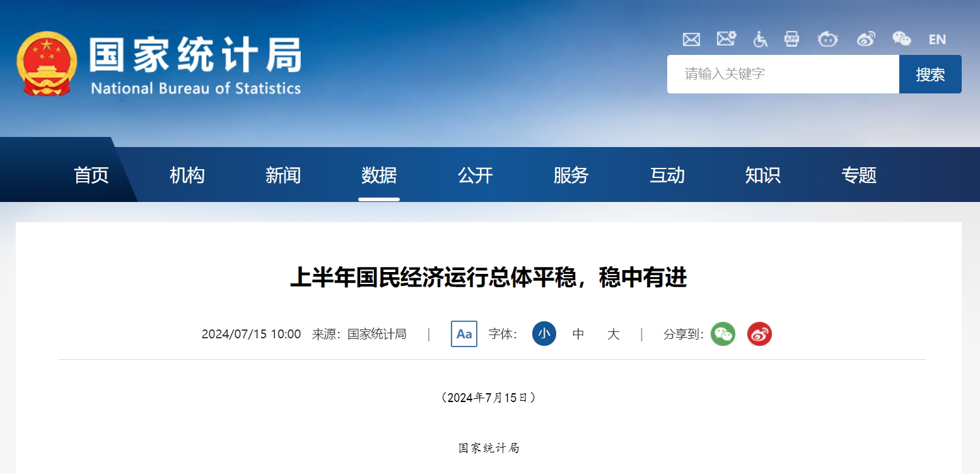Viewport: 980px width, 474px height.
Task: Open the mobile APP icon
Action: tap(791, 39)
